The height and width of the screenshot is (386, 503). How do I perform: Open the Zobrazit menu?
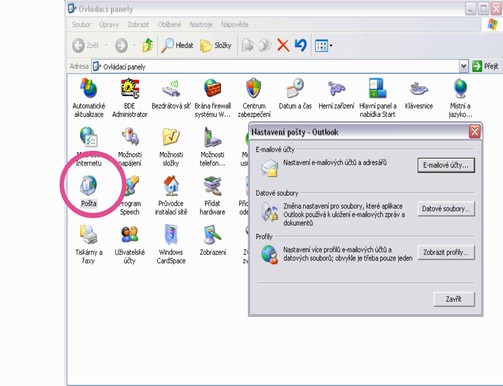[138, 25]
